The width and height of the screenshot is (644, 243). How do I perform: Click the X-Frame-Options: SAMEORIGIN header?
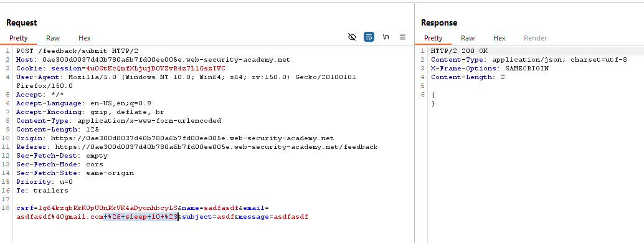[490, 69]
